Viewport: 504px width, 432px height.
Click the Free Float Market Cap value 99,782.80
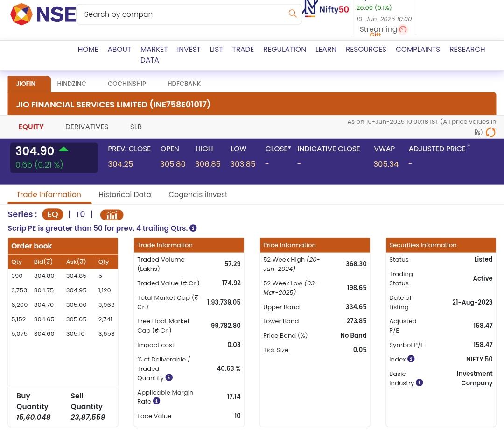click(226, 326)
